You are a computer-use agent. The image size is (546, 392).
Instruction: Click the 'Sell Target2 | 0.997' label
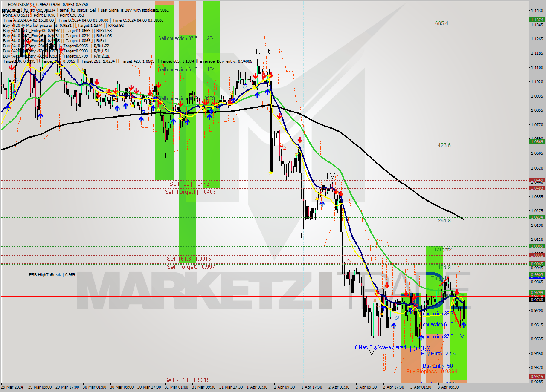(191, 267)
